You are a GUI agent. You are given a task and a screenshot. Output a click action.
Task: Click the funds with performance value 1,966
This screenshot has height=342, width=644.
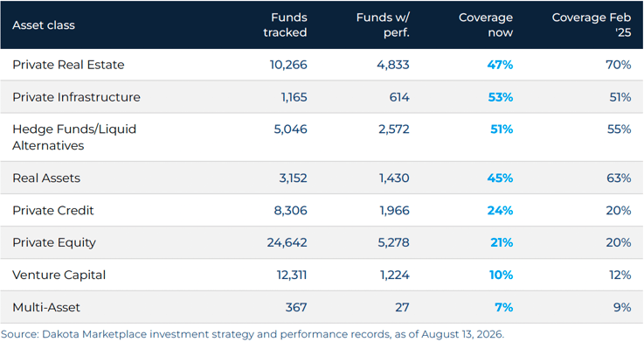(x=394, y=211)
